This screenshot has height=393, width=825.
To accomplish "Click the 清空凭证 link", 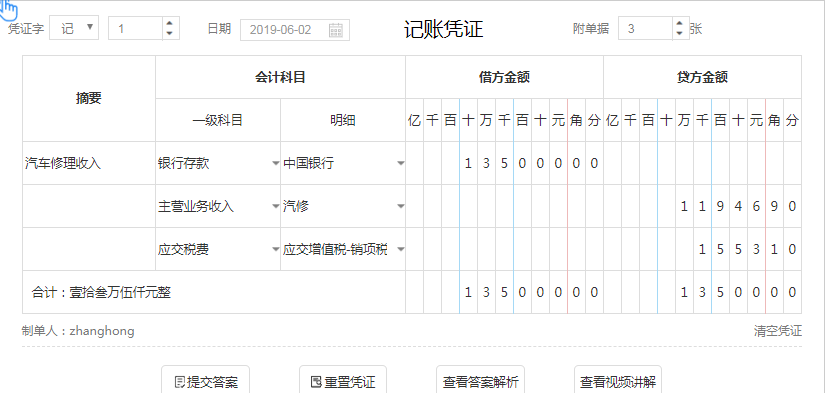I will click(x=778, y=331).
